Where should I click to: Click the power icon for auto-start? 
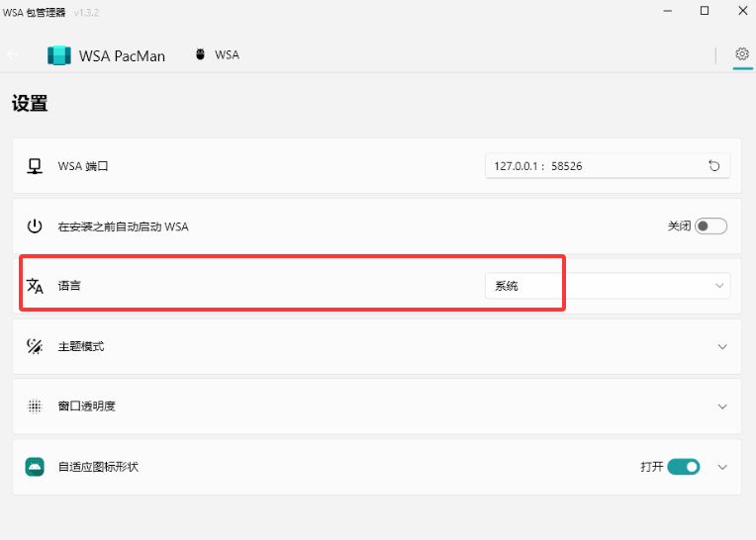(35, 226)
